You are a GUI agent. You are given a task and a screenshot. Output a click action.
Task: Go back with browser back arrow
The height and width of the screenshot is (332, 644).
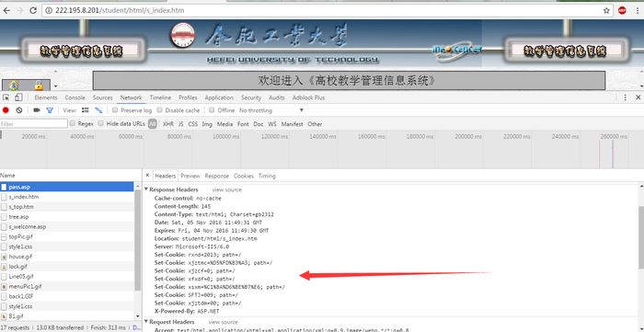click(6, 11)
